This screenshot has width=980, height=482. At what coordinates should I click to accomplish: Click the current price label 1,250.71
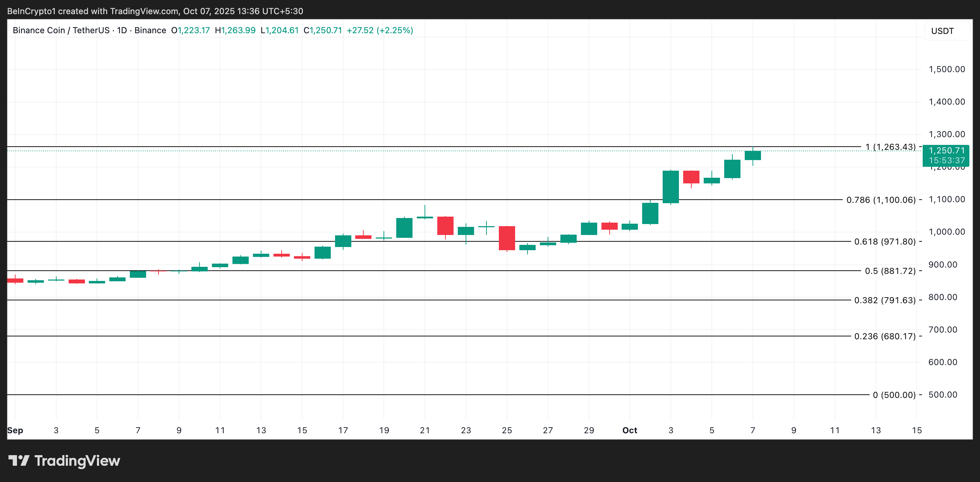[x=945, y=151]
